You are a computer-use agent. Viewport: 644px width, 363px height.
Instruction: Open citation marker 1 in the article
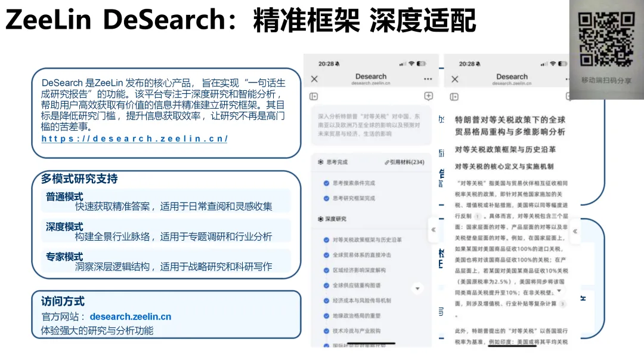477,216
